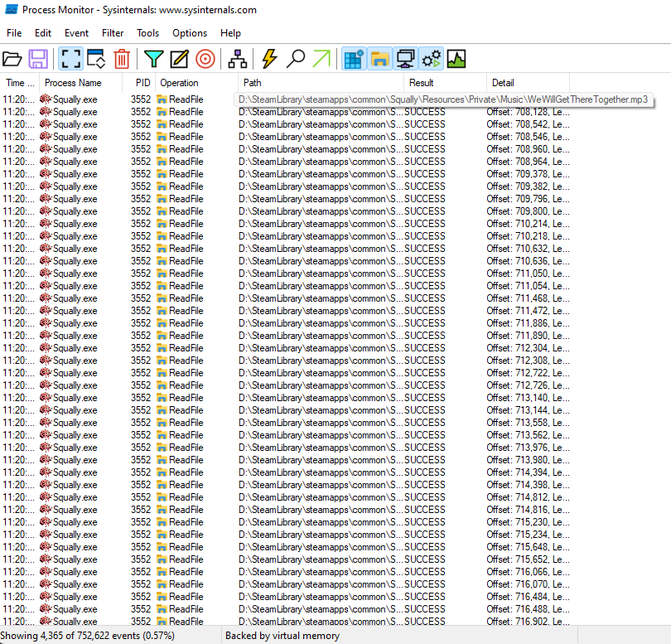This screenshot has height=644, width=671.
Task: Click Squally.exe name in the 712,304 row
Action: coord(75,348)
